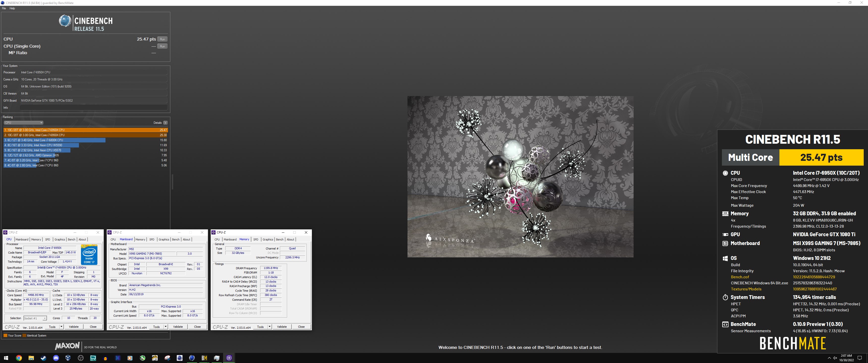Switch to BenchMate taskbar icon
This screenshot has height=363, width=868.
pos(204,358)
